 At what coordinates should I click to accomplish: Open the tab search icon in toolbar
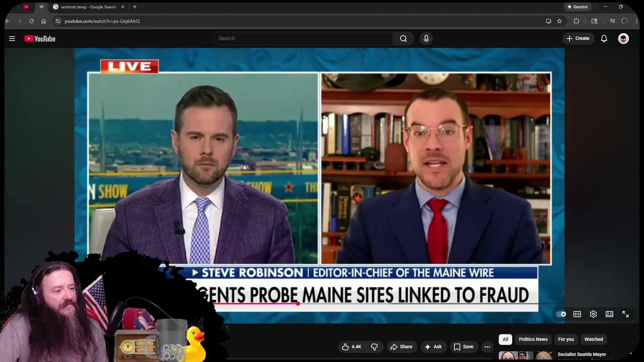[594, 21]
